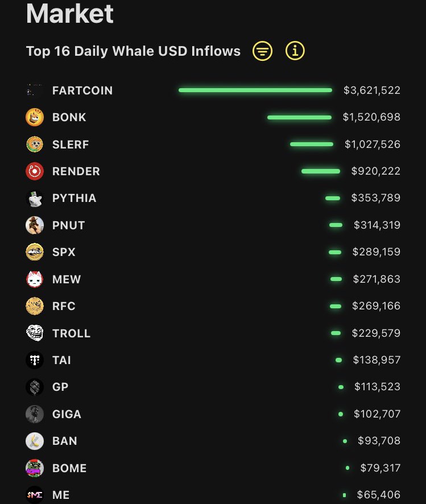This screenshot has height=504, width=426.
Task: Select the BOME frog icon
Action: 35,468
